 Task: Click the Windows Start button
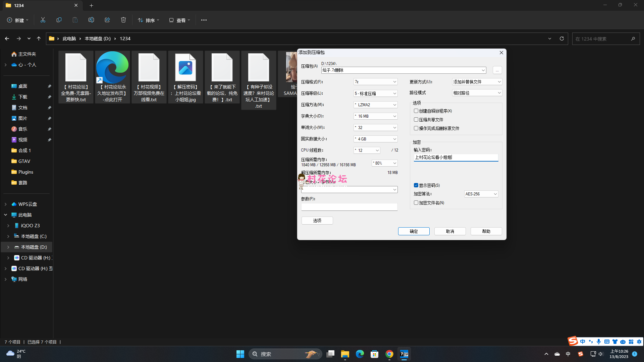pos(240,354)
